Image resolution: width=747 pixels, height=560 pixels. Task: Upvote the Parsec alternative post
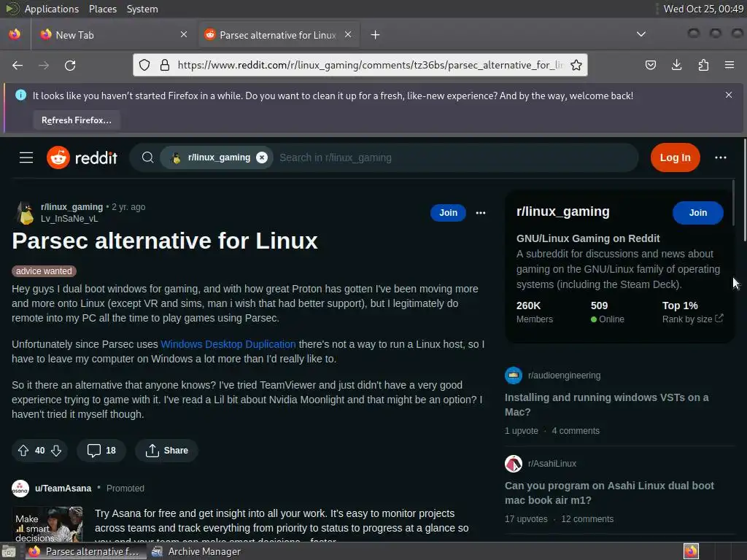click(23, 451)
